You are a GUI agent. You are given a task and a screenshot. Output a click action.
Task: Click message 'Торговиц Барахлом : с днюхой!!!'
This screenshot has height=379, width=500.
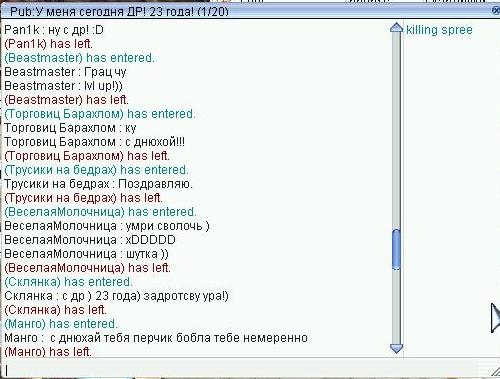point(94,142)
